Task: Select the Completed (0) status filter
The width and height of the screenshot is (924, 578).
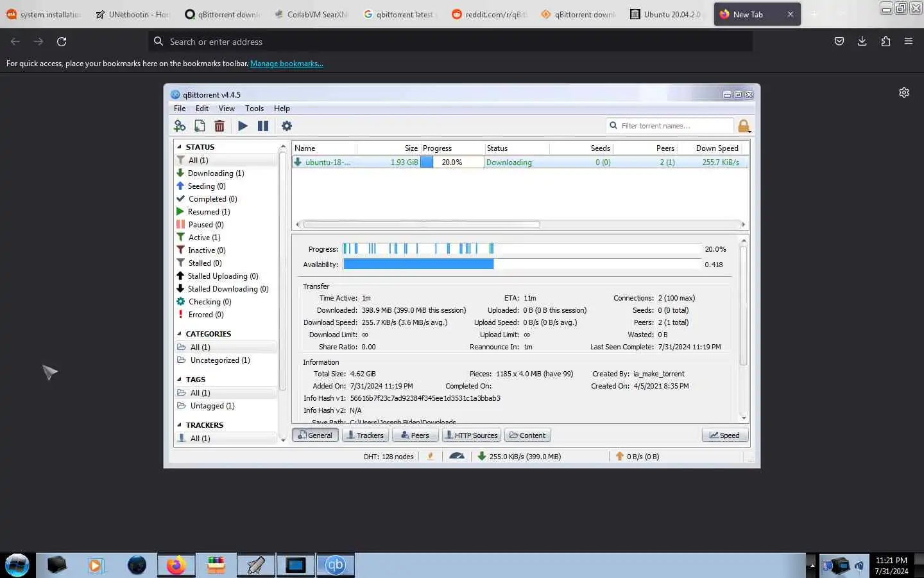Action: [x=207, y=199]
